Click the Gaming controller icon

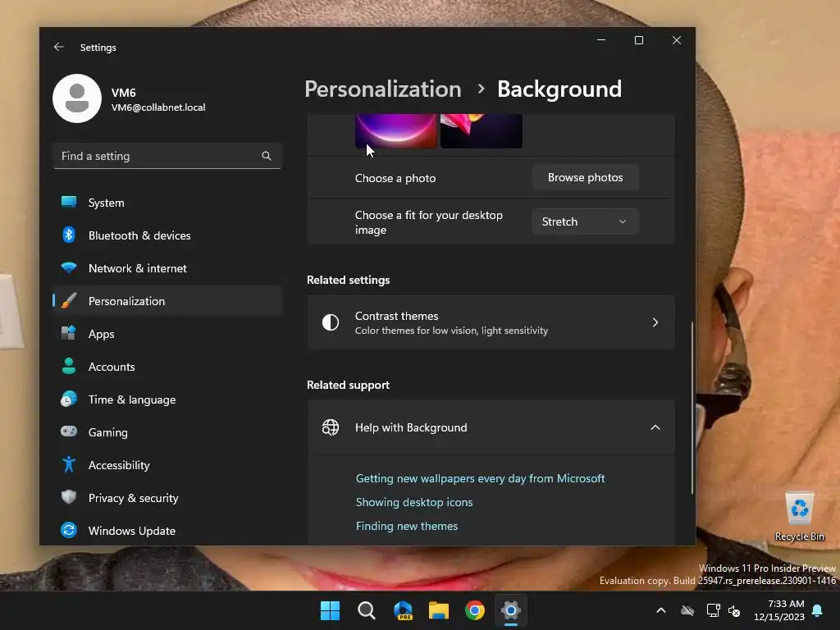tap(69, 431)
